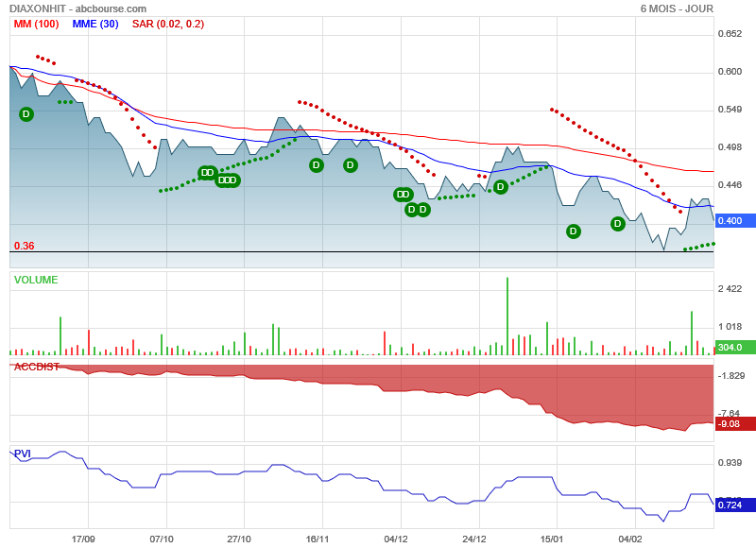Click the 0.939 PVI axis value

pos(730,463)
